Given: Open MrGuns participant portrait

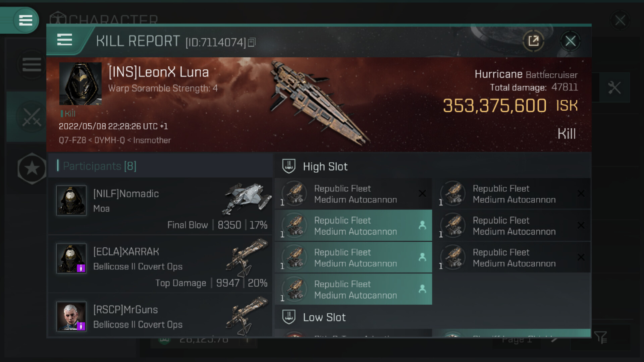Looking at the screenshot, I should click(x=71, y=316).
